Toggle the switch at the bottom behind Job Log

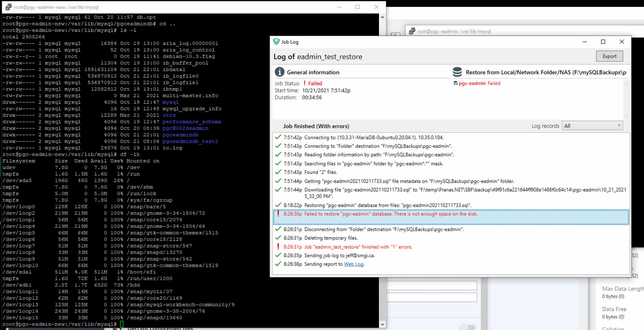pos(467,327)
